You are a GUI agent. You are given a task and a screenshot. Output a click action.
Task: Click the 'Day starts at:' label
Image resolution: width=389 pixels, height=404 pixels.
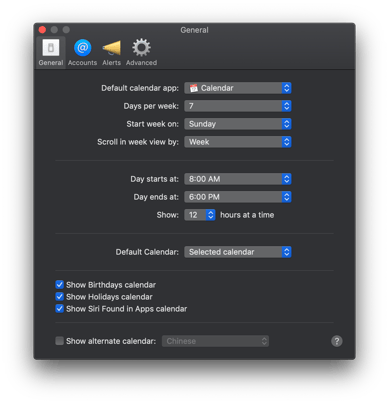click(155, 179)
